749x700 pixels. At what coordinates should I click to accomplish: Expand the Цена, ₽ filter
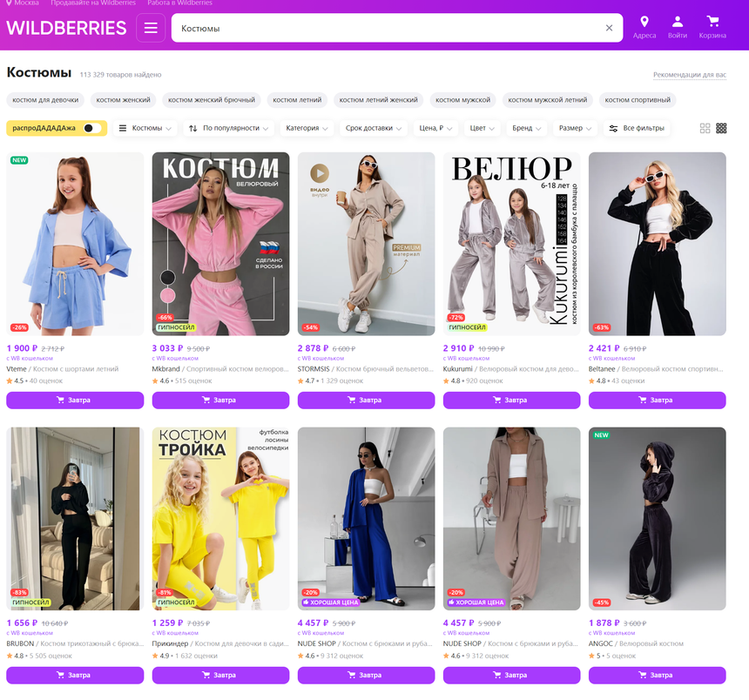pos(435,128)
